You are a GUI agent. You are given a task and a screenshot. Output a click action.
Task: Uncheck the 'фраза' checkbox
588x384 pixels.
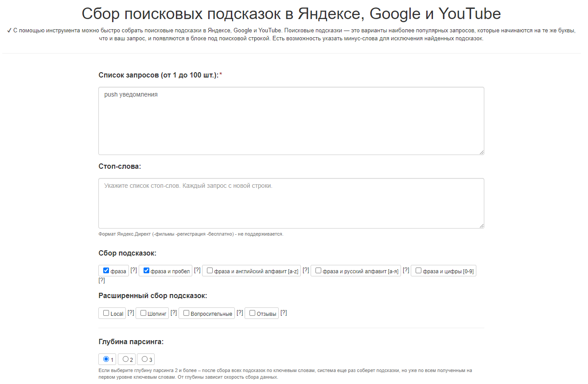point(106,271)
